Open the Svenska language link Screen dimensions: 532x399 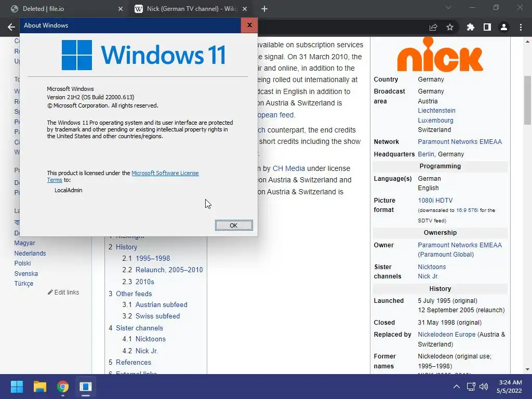[x=26, y=273]
